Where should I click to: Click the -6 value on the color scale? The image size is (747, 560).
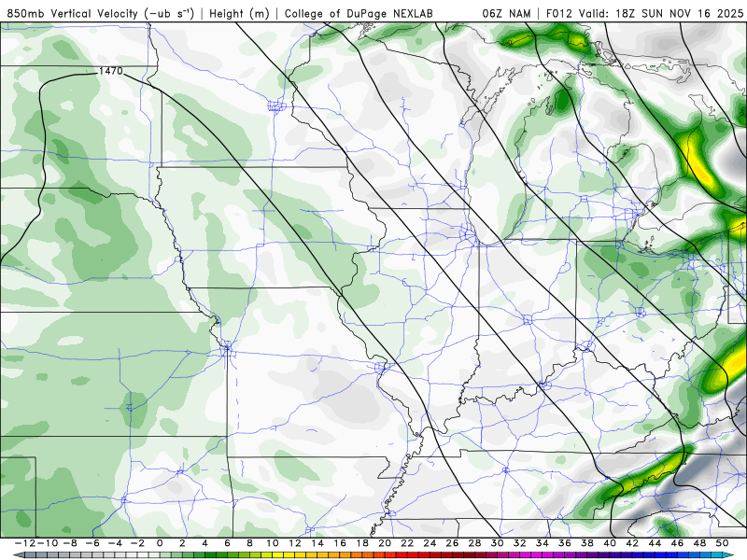tap(92, 543)
